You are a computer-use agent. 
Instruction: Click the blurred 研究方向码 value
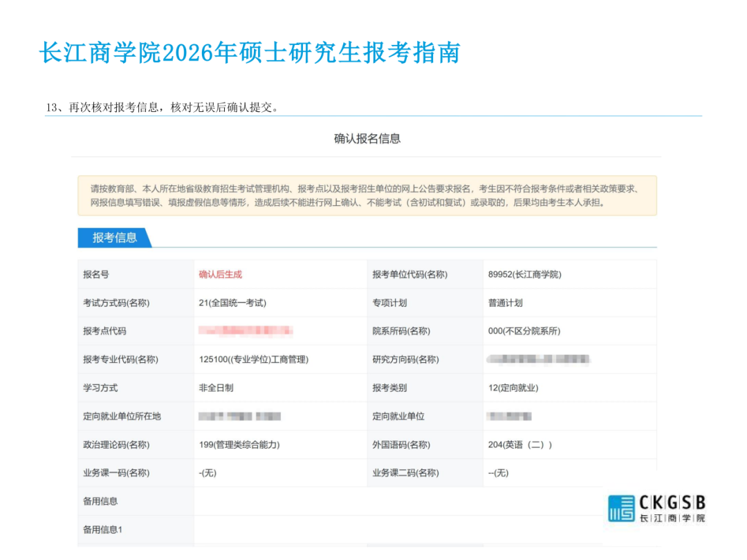(538, 360)
